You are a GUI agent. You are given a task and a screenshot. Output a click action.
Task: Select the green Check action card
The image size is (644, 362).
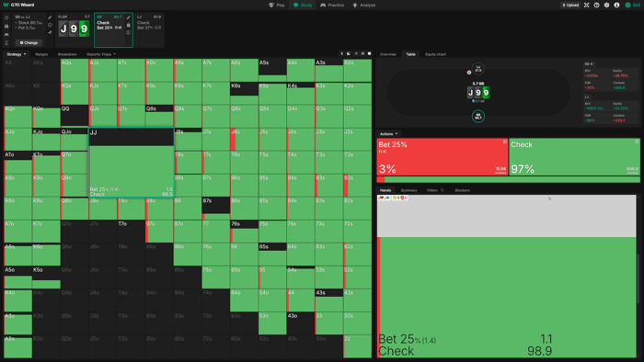(575, 157)
